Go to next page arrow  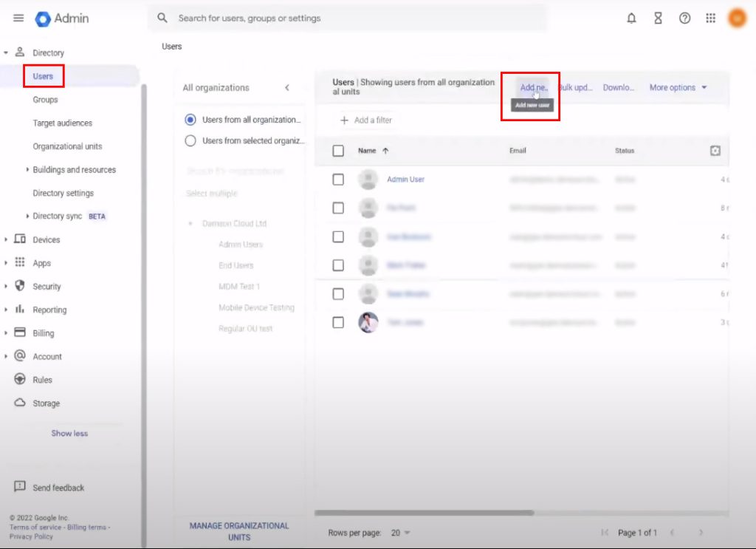(701, 533)
